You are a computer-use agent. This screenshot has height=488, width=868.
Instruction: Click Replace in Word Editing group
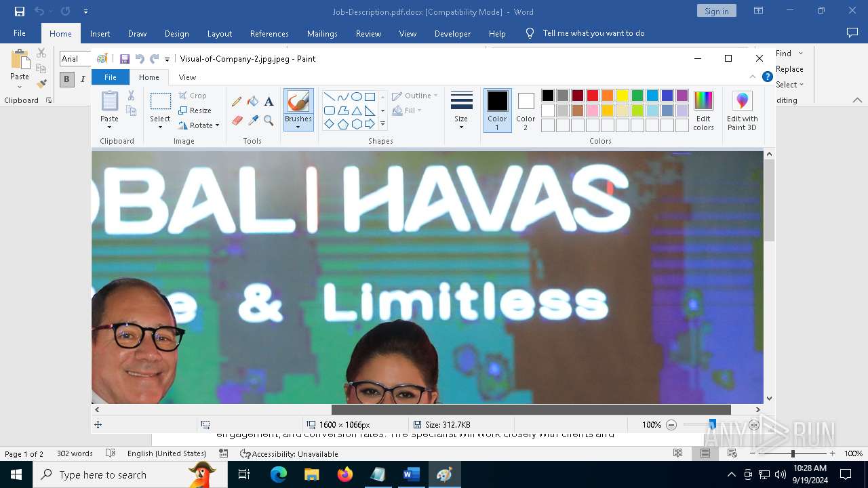coord(789,69)
